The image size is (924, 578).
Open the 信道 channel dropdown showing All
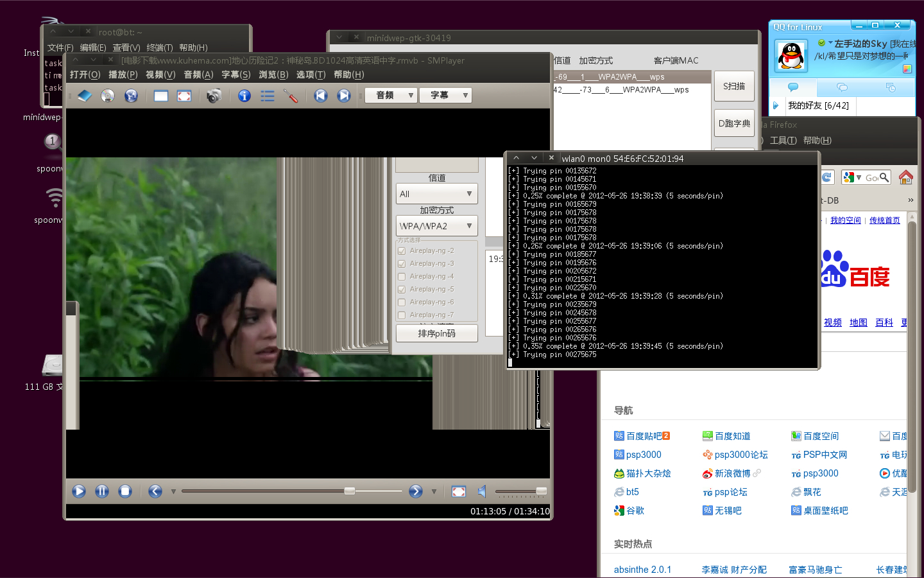[436, 194]
